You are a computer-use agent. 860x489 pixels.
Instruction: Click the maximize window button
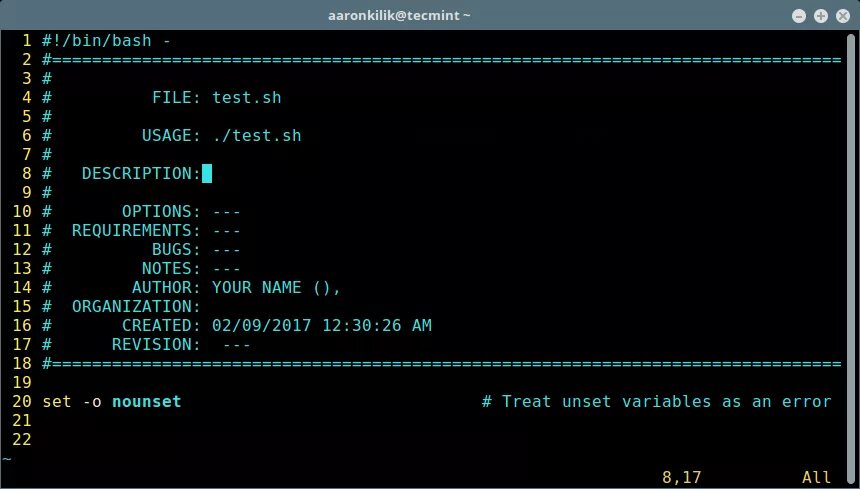821,16
